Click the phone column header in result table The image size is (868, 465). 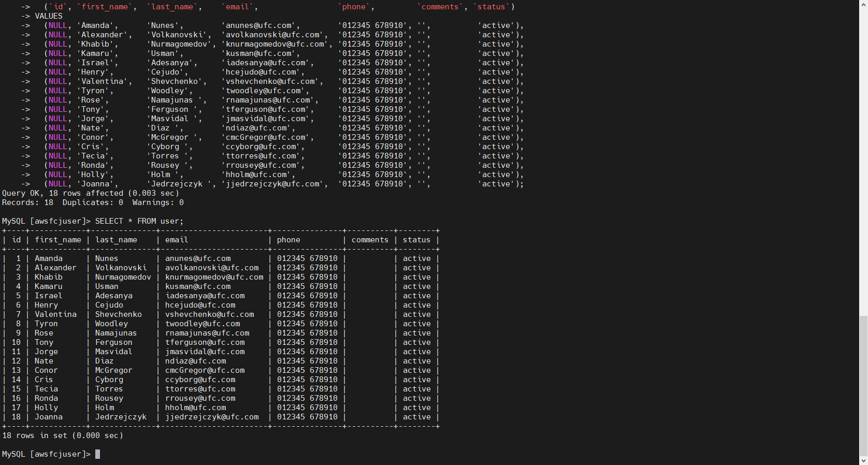(x=288, y=240)
